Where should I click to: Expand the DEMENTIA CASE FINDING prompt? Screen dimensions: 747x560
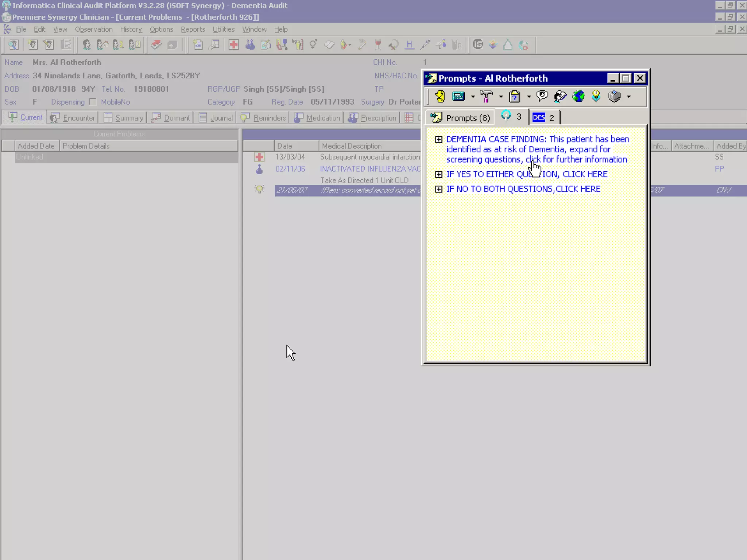tap(439, 139)
